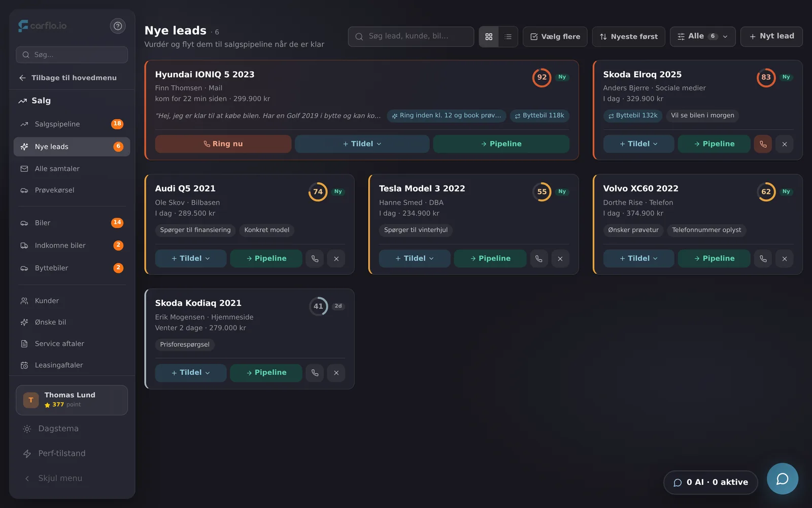Dismiss the Volvo XC60 2022 lead

785,259
